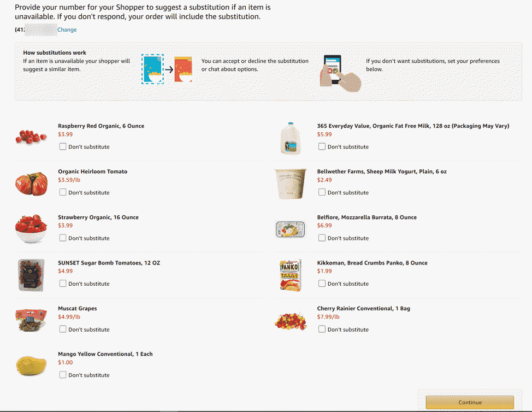Screen dimensions: 532x412
Task: Click the Organic Heirloom Tomato image
Action: click(x=31, y=184)
